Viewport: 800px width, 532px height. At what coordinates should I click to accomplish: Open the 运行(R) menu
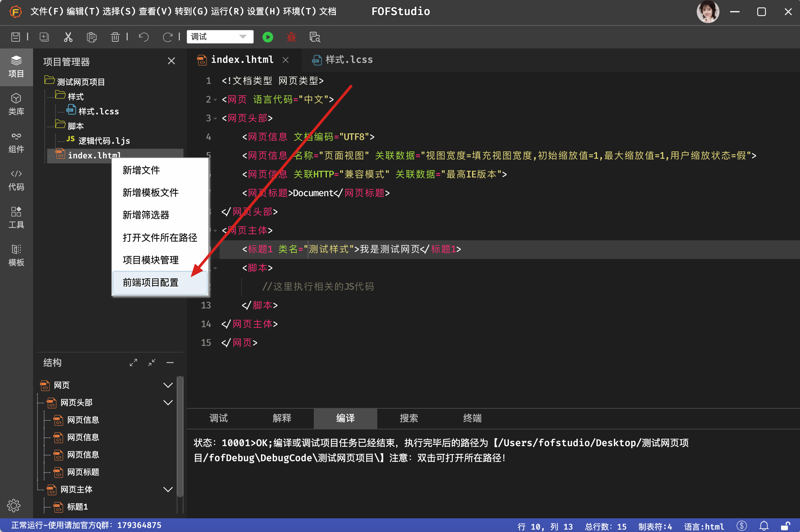click(x=227, y=12)
